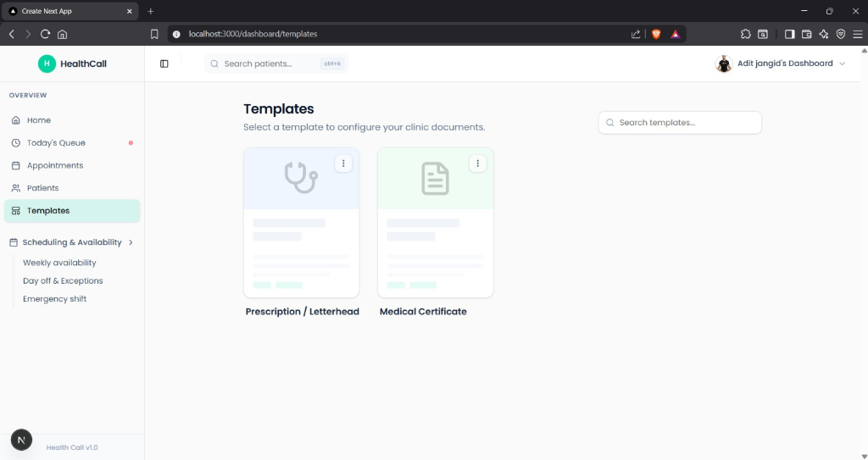Click the clock icon beside Today's Queue

[x=16, y=143]
